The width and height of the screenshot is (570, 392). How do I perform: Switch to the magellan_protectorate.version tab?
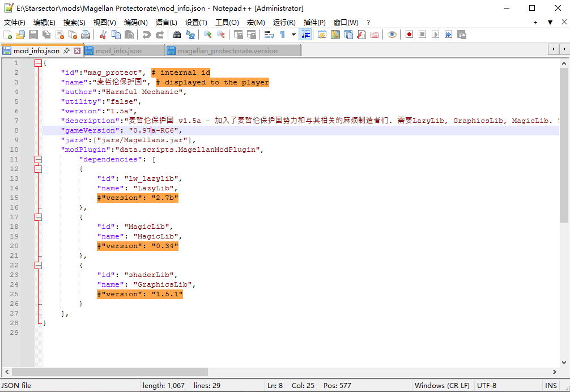tap(234, 50)
